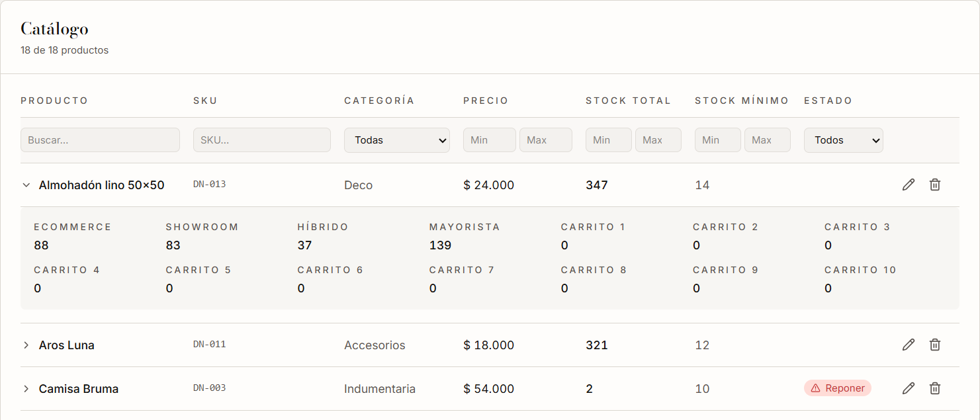Click the 18 de 18 productos count
The height and width of the screenshot is (420, 980).
pos(65,50)
